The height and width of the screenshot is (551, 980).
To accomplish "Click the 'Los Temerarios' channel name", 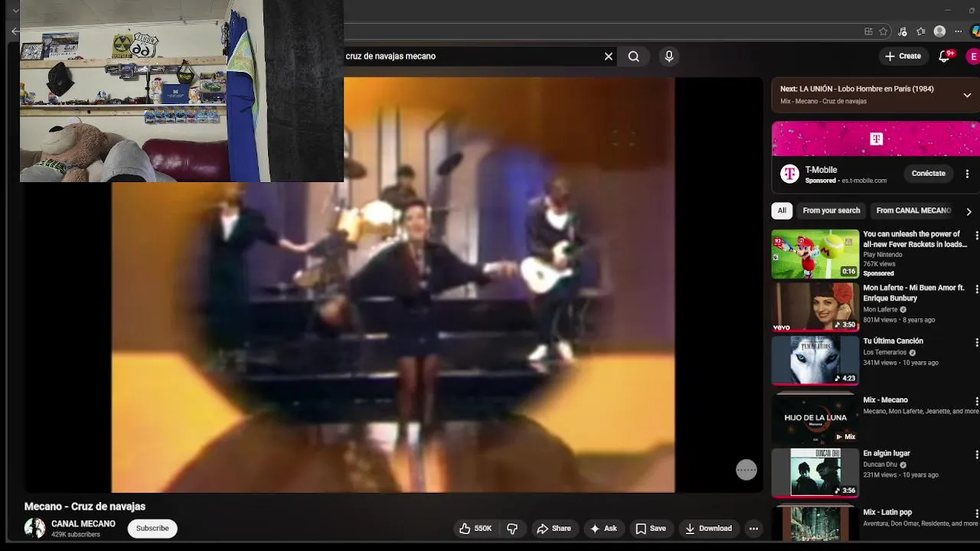I will click(884, 352).
